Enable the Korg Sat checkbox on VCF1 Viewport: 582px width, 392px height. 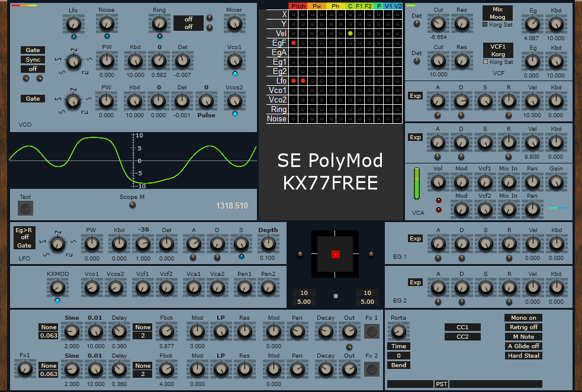[x=484, y=61]
